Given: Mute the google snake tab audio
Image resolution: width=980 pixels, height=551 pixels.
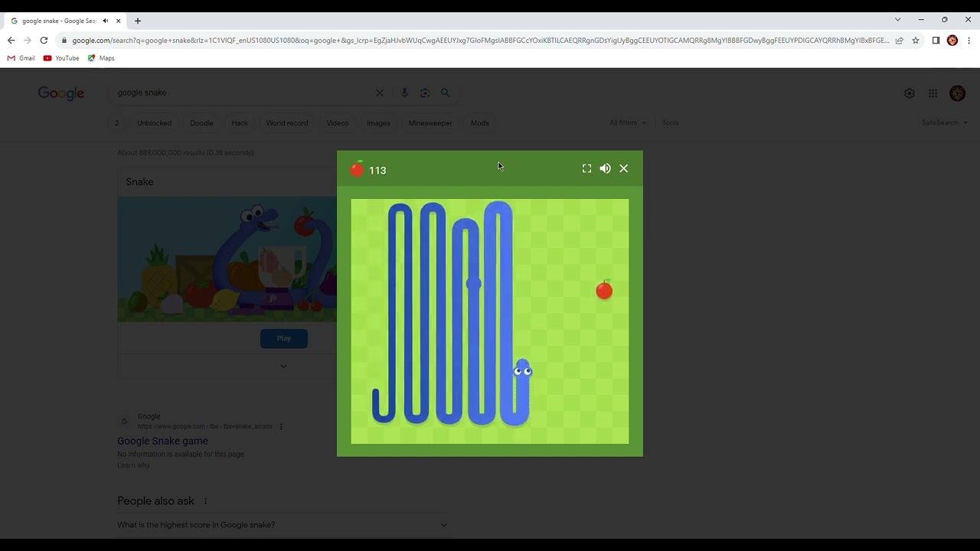Looking at the screenshot, I should point(106,21).
